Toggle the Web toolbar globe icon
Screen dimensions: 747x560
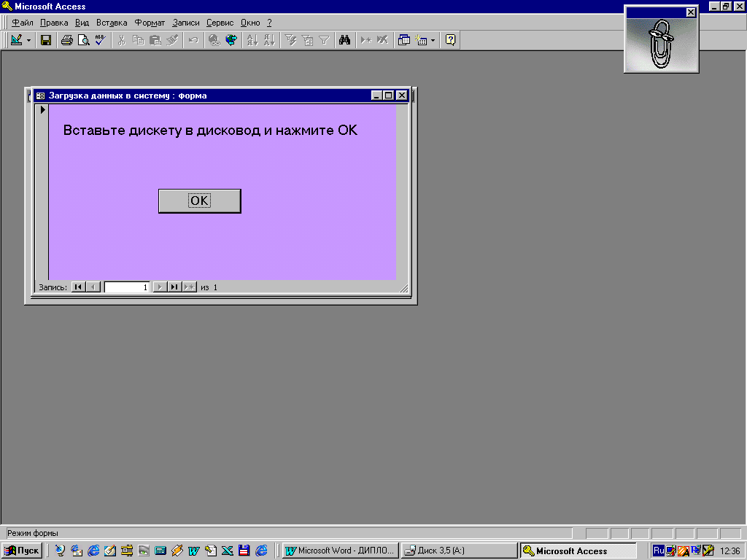(231, 40)
